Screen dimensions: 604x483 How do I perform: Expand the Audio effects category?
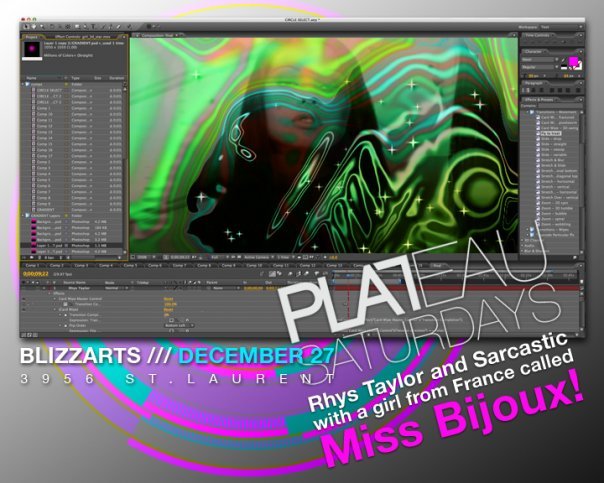coord(523,246)
